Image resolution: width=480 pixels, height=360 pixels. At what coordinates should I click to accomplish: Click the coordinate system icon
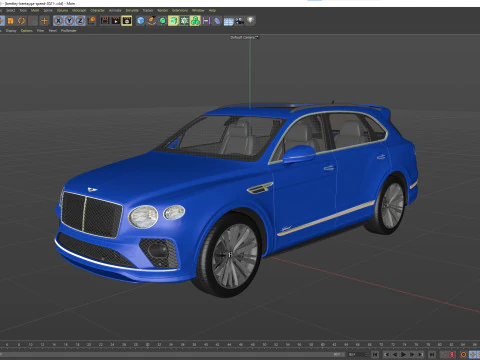(x=91, y=21)
